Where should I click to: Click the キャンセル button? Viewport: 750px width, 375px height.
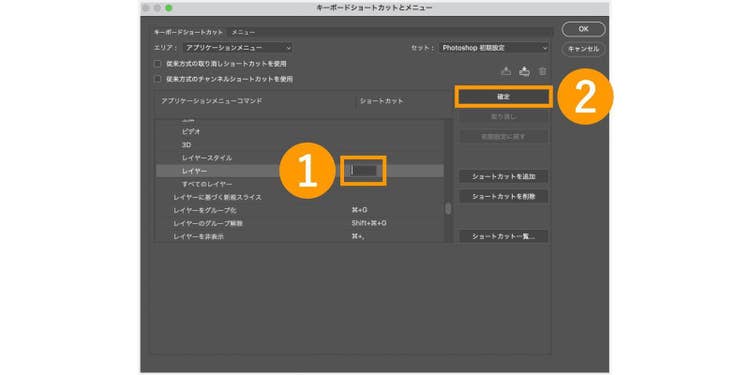click(584, 49)
